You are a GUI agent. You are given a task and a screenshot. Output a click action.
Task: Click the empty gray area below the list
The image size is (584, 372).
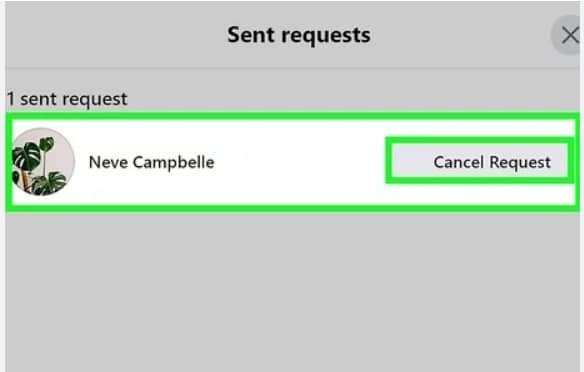(x=292, y=290)
